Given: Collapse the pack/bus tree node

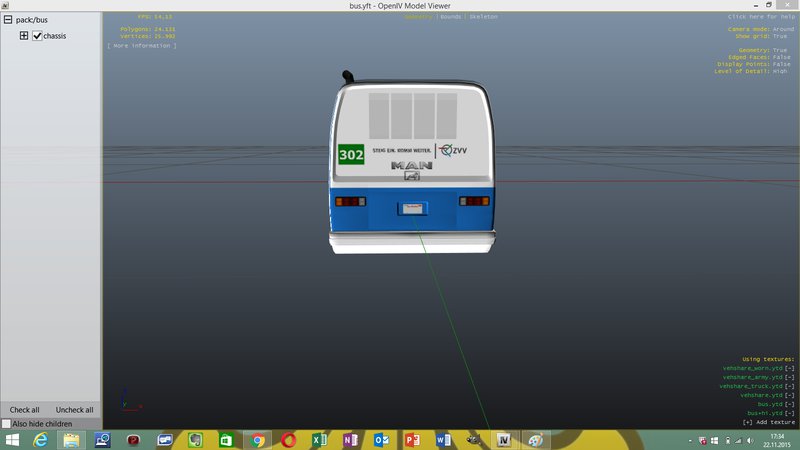Looking at the screenshot, I should coord(8,20).
